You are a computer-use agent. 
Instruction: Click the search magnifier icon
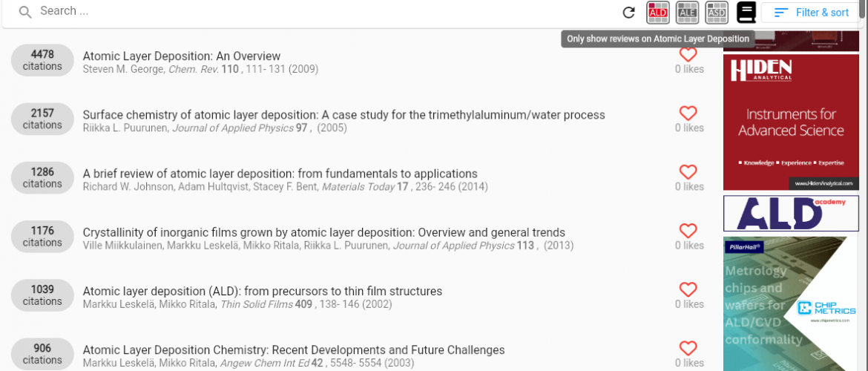[x=25, y=12]
